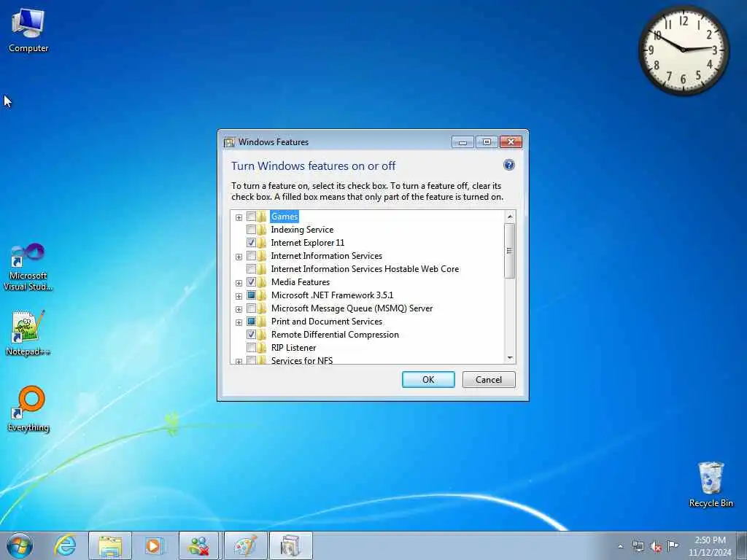Toggle Microsoft .NET Framework 3.5.1 checkbox
Image resolution: width=747 pixels, height=560 pixels.
(251, 295)
